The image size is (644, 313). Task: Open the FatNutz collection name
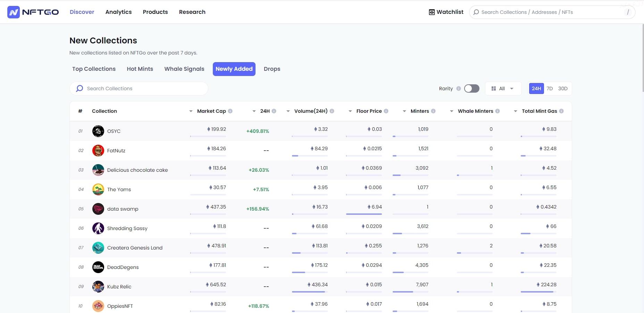(x=116, y=151)
